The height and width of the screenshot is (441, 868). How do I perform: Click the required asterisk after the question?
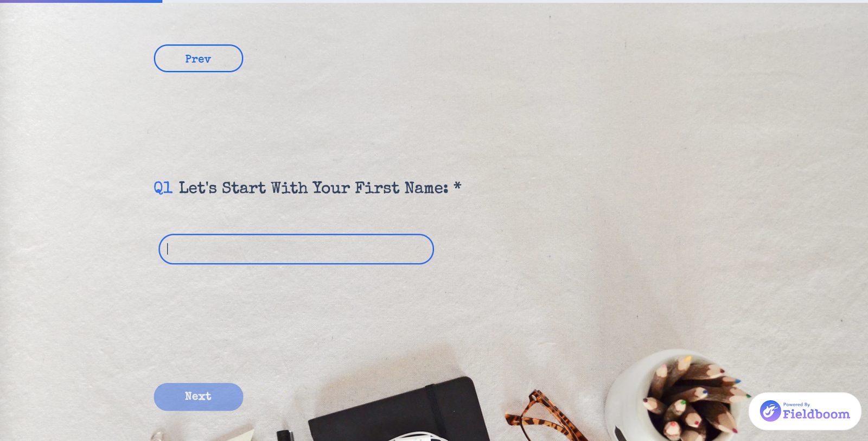click(x=457, y=186)
